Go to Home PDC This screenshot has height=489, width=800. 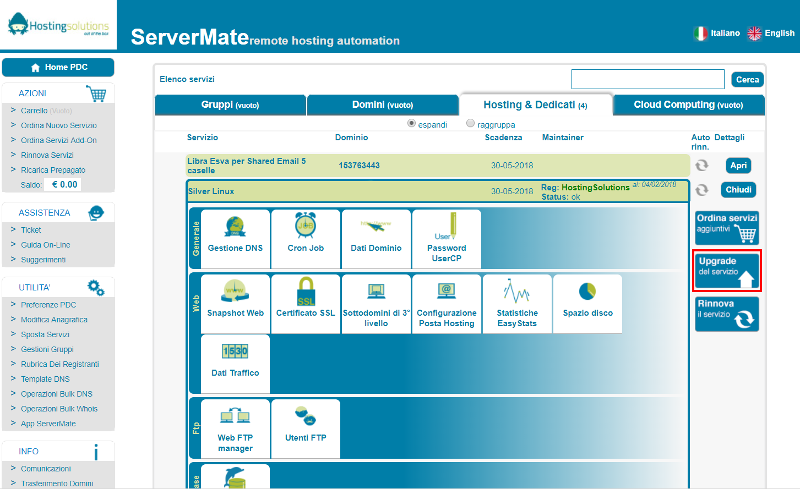point(58,67)
